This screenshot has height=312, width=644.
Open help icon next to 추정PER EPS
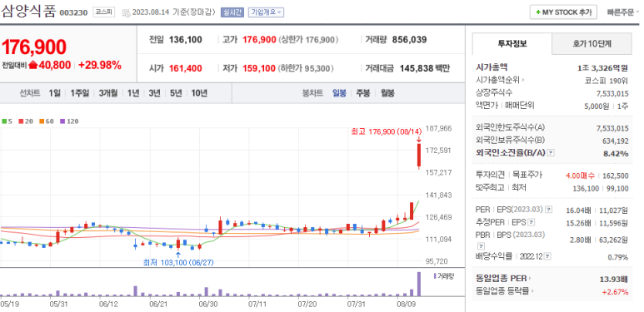(x=531, y=222)
